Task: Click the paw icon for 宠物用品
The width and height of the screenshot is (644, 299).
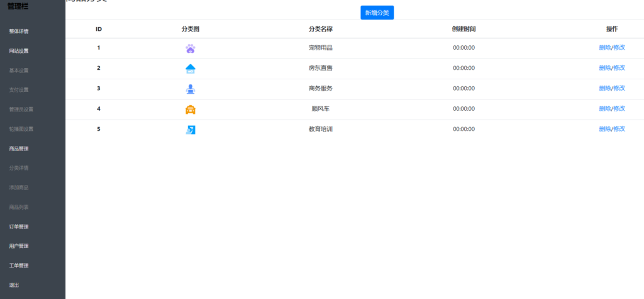Action: coord(190,48)
